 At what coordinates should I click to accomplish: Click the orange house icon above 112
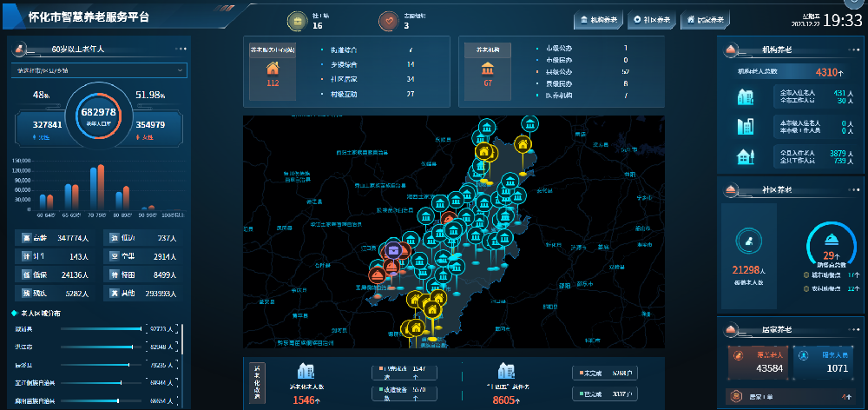[273, 68]
